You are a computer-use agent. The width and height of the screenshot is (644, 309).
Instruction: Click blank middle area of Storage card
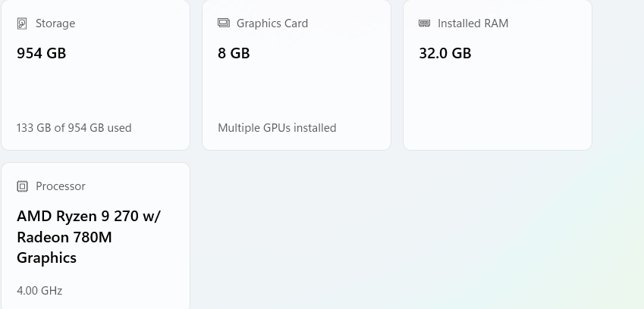click(95, 91)
